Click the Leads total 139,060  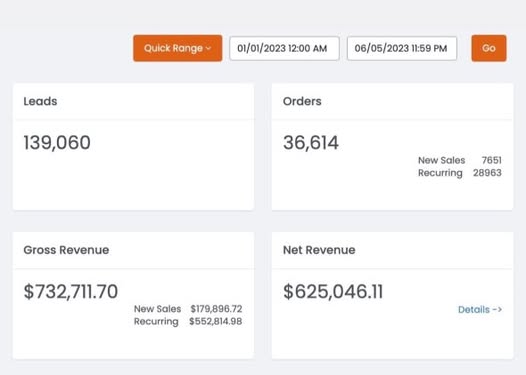click(x=57, y=143)
